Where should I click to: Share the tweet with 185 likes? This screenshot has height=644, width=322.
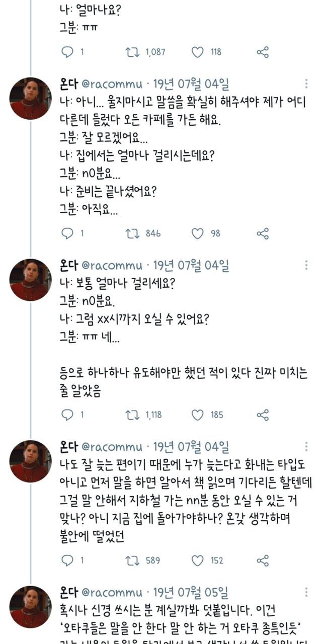pos(263,415)
